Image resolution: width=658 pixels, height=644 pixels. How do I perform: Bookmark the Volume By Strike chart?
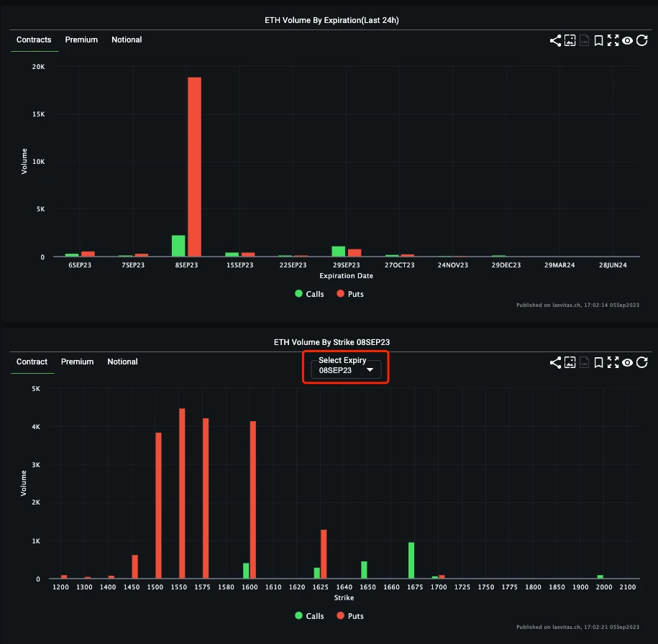[598, 363]
